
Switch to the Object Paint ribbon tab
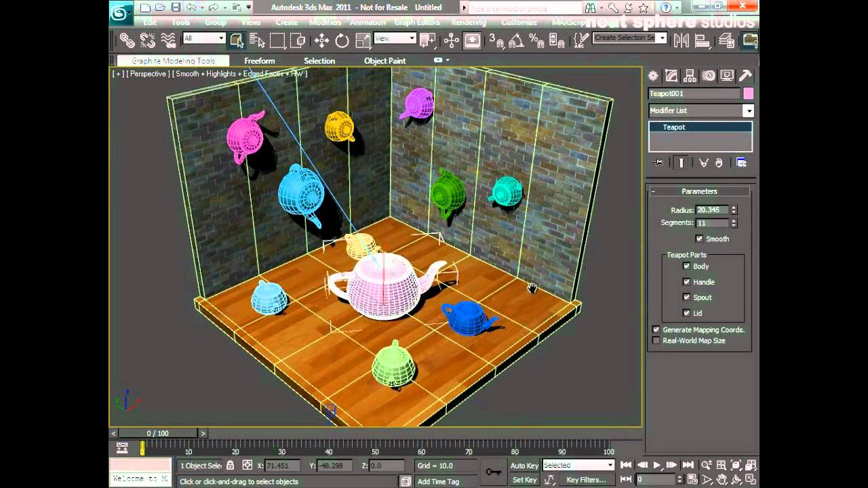coord(385,61)
